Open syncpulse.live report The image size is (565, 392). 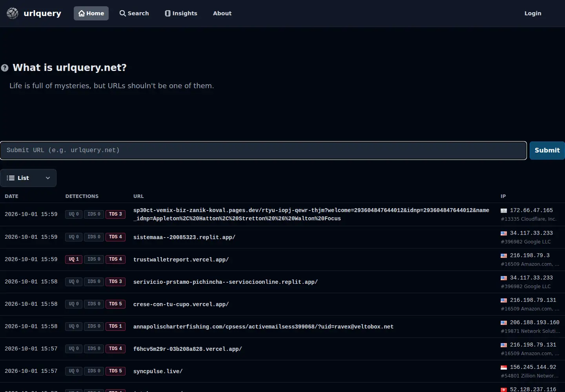pos(158,371)
